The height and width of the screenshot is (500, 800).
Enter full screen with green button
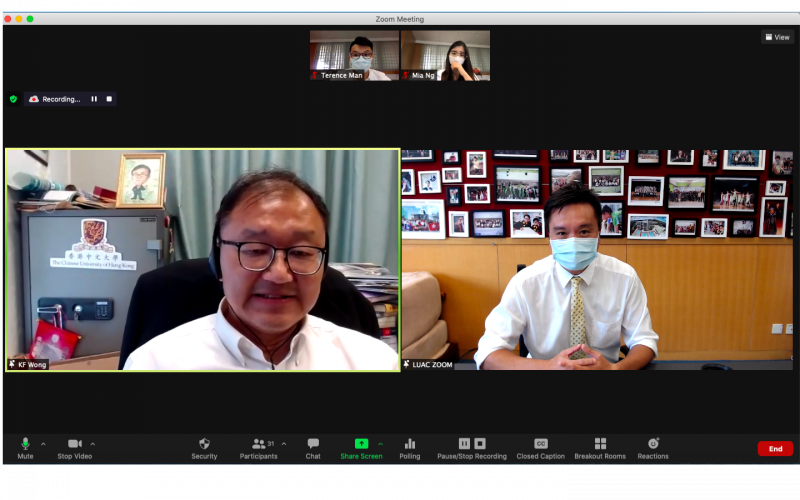pos(30,19)
